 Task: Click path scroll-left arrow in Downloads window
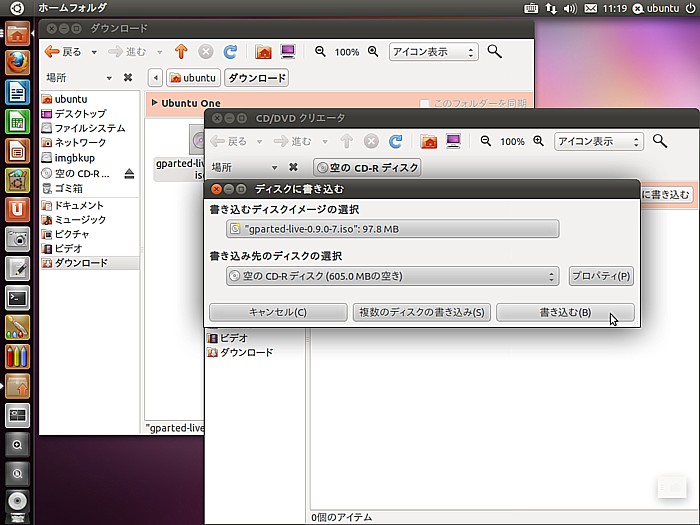[x=155, y=78]
